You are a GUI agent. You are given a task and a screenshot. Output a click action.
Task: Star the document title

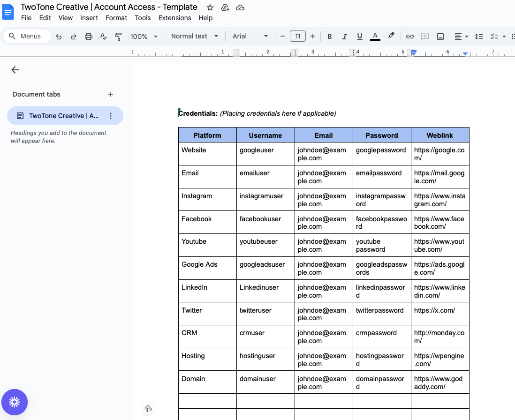tap(210, 7)
